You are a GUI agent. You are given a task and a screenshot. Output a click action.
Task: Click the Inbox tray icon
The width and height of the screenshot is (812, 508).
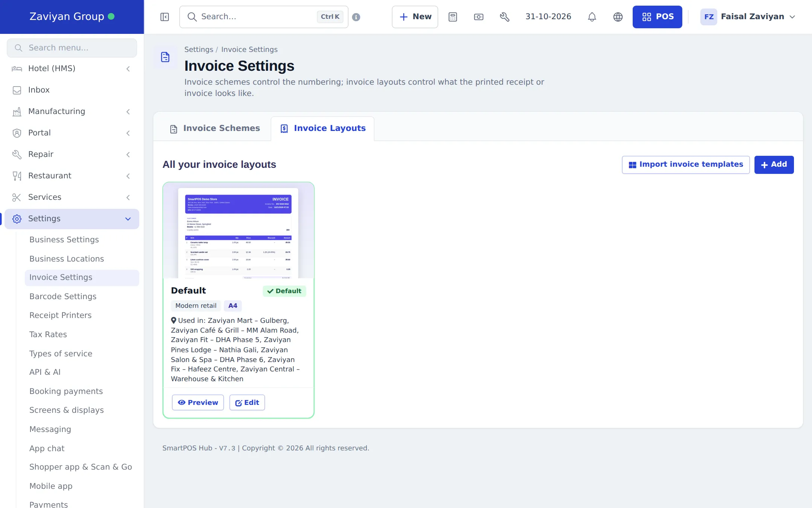click(x=17, y=90)
